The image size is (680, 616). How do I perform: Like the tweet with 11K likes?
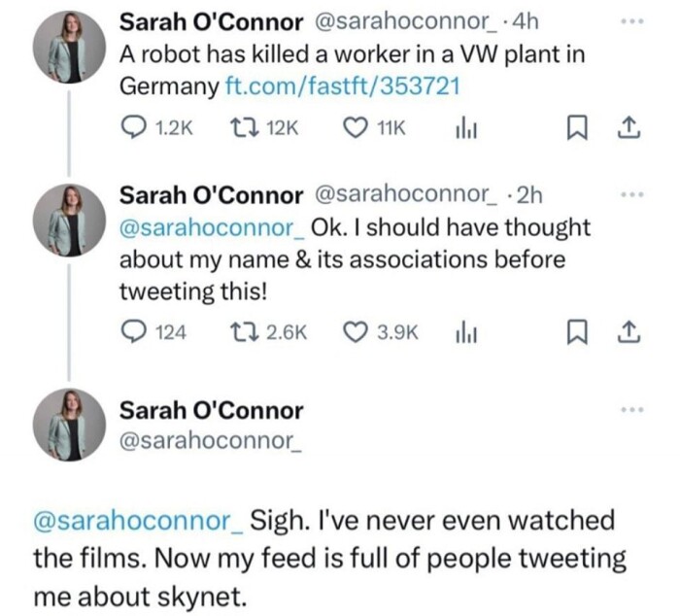point(358,127)
